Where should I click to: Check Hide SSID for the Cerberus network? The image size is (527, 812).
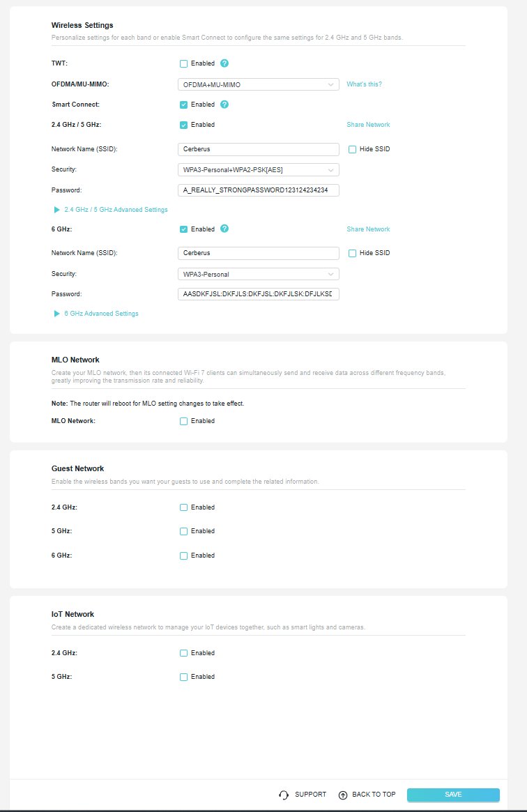(352, 148)
